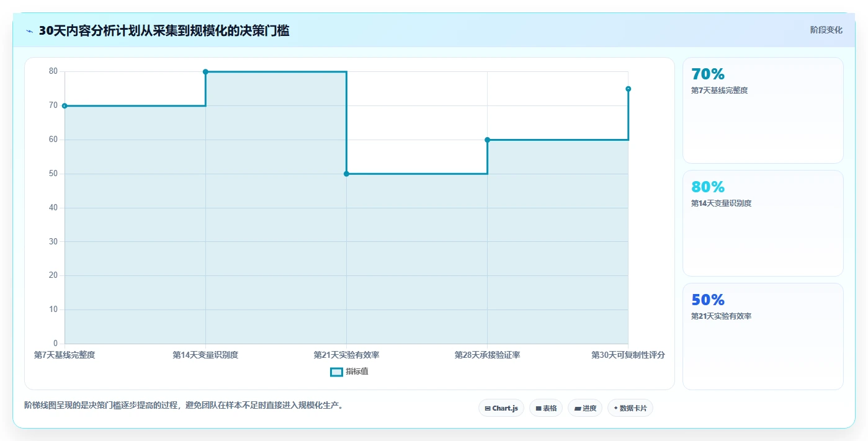Click the 阶段变化 label in header
The image size is (868, 441).
click(826, 30)
